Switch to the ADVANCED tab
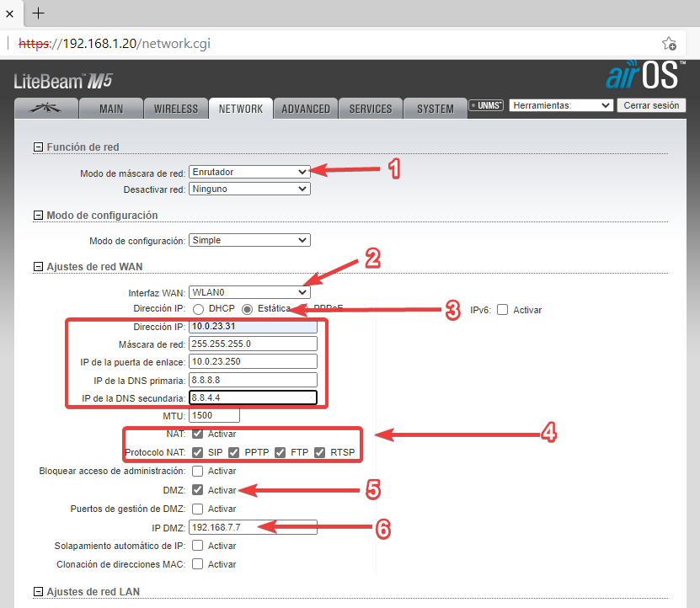 305,109
